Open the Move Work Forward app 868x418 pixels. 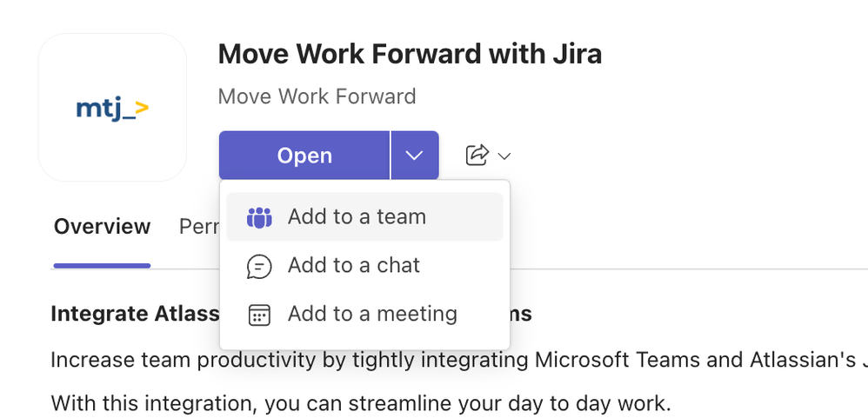point(304,156)
